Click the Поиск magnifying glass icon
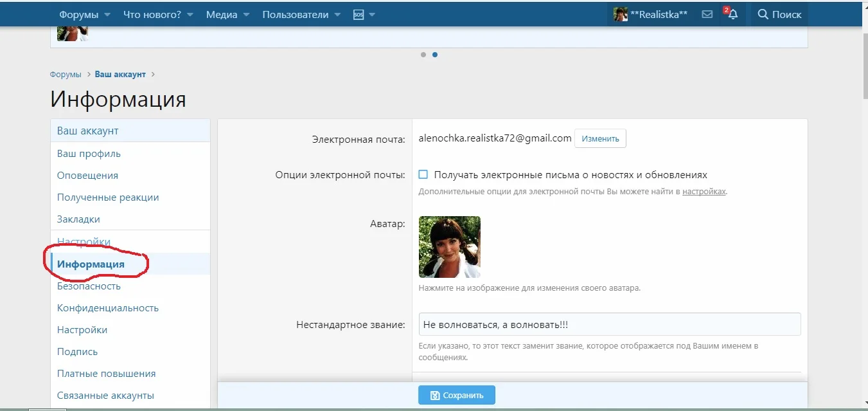This screenshot has height=411, width=868. [762, 14]
